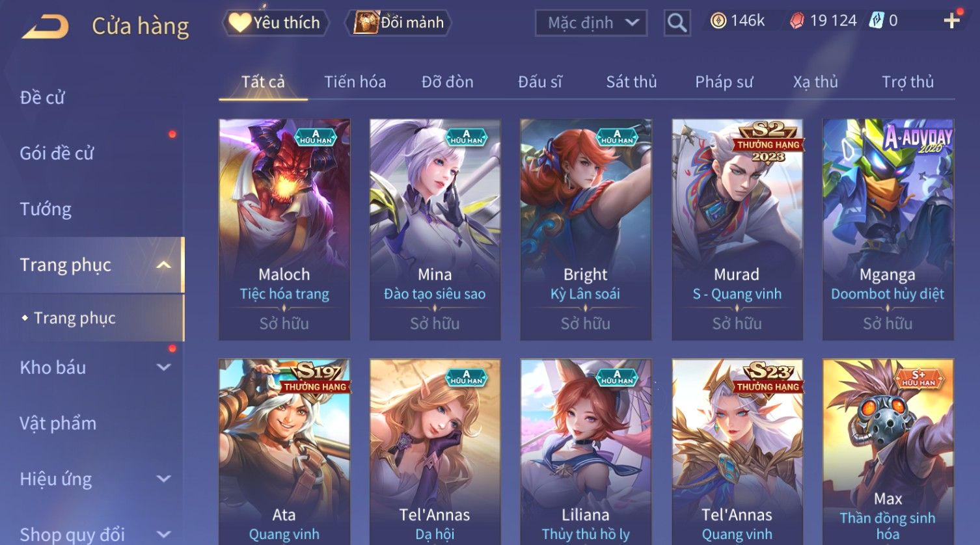Expand the Kho báu sidebar section
The width and height of the screenshot is (980, 545).
coord(164,367)
